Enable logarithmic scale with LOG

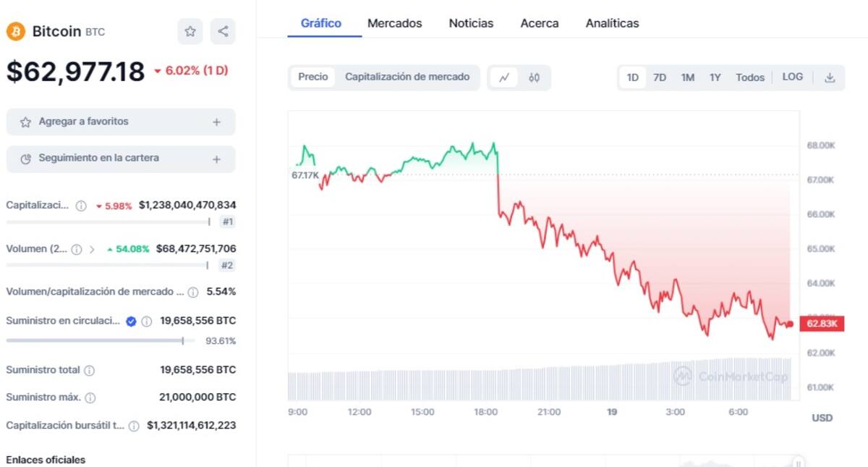pos(792,77)
